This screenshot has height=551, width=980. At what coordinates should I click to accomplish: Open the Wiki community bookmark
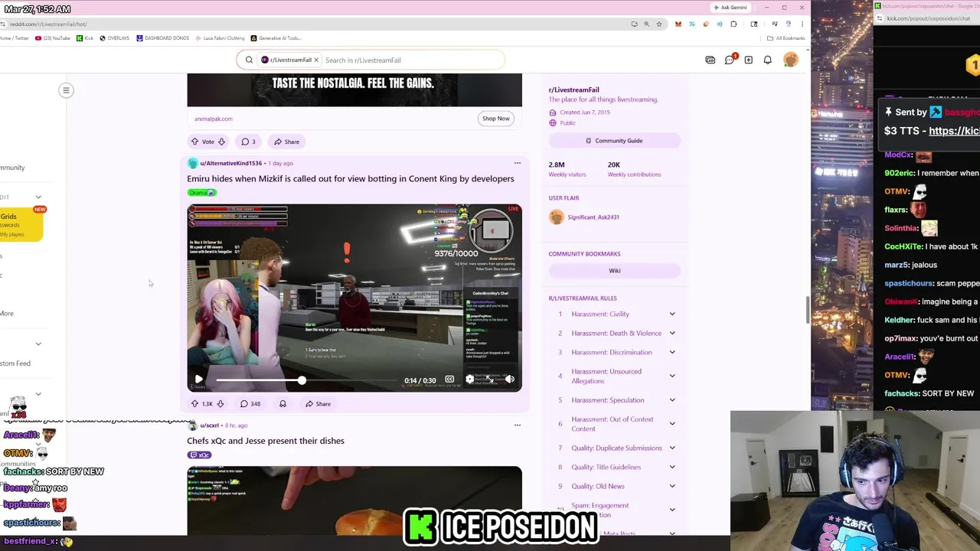pyautogui.click(x=614, y=271)
